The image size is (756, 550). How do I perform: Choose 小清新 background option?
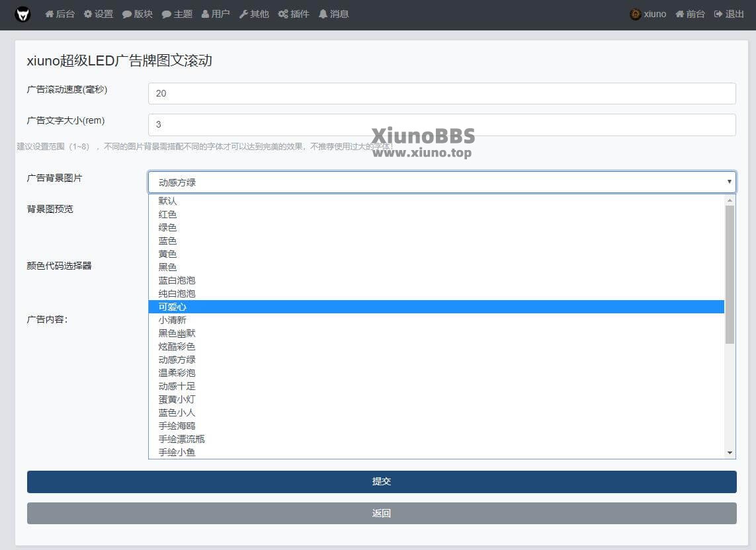437,320
